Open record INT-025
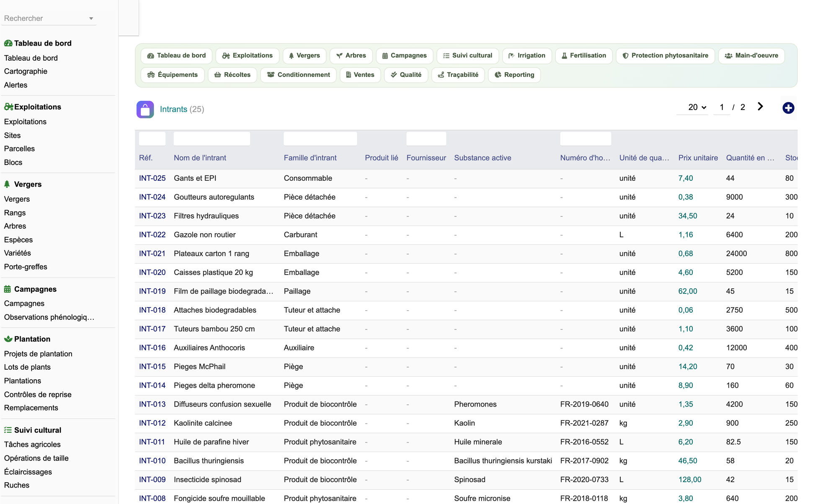 (x=152, y=178)
